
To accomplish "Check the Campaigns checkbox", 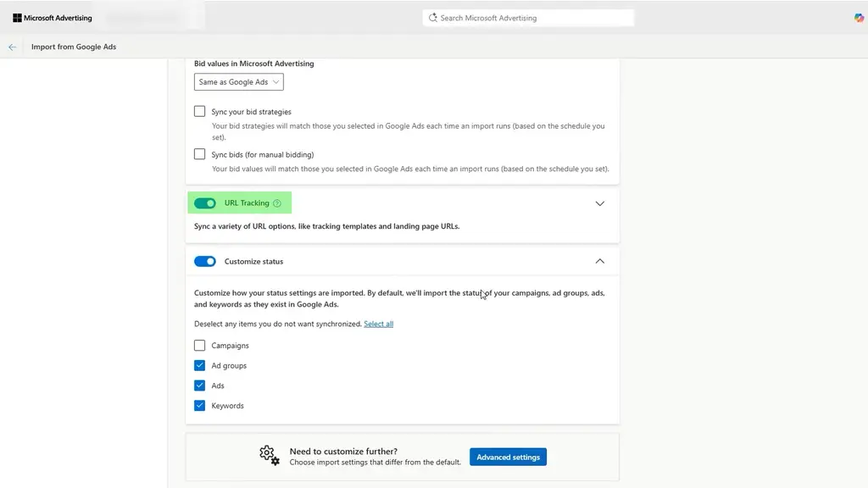I will 199,346.
